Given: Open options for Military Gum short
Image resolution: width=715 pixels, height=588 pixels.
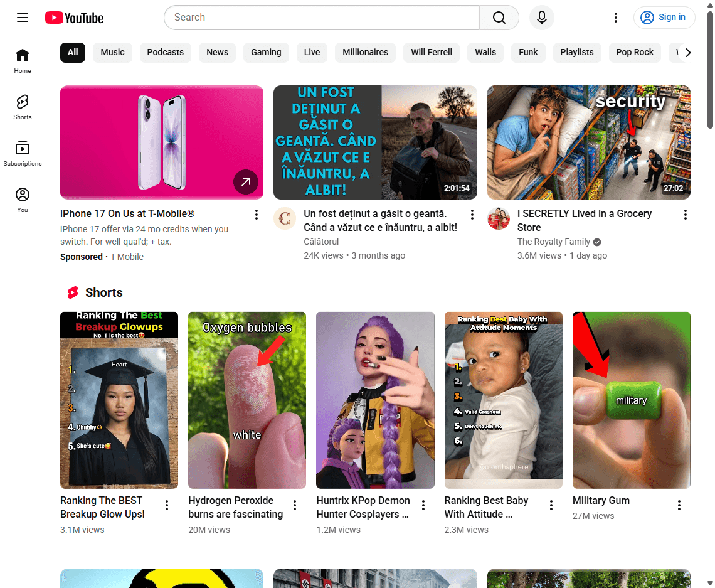Looking at the screenshot, I should click(679, 505).
